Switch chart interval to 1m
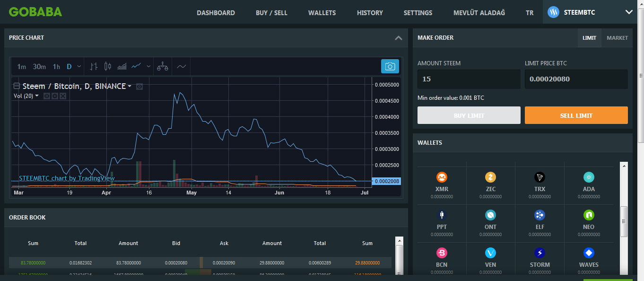 [22, 67]
